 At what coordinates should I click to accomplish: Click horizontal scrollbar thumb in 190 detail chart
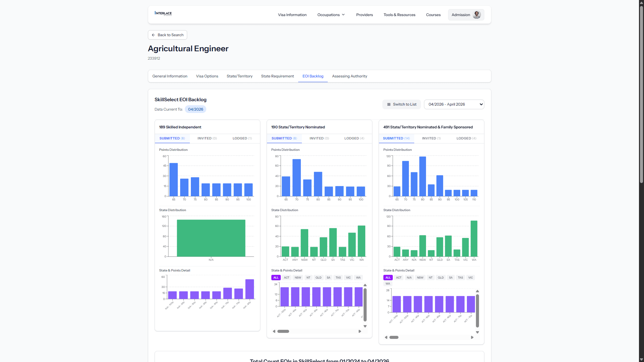283,331
